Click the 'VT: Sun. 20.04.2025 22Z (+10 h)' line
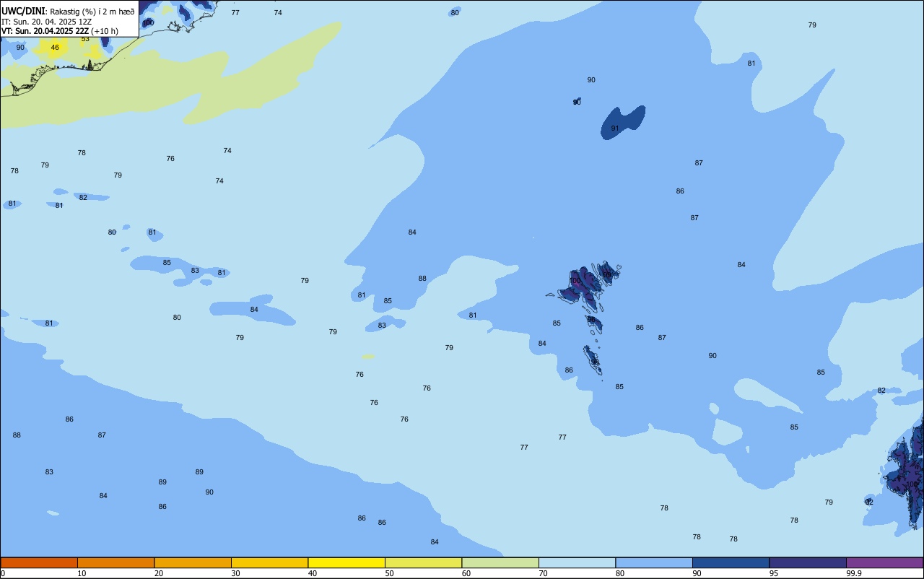Viewport: 924px width, 579px height. pyautogui.click(x=60, y=31)
